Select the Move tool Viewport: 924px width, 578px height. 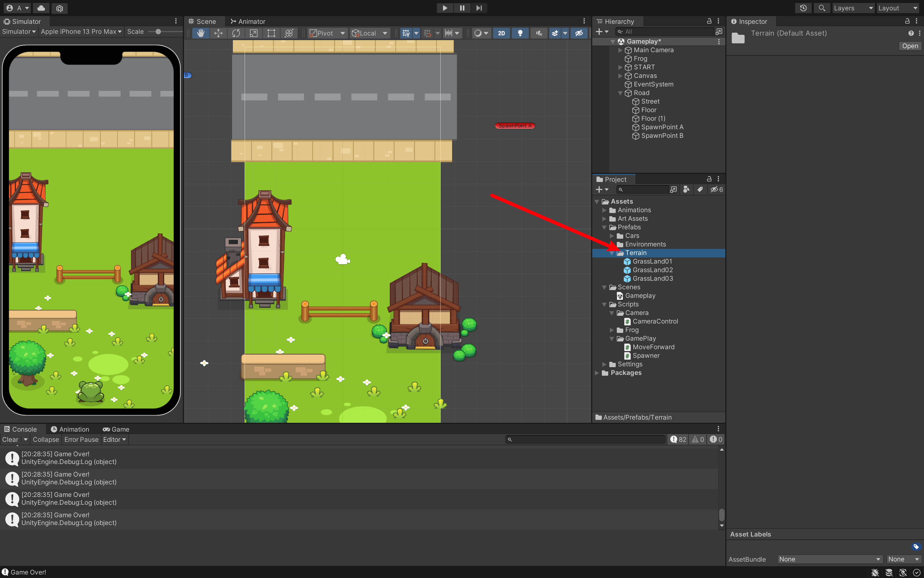tap(218, 33)
